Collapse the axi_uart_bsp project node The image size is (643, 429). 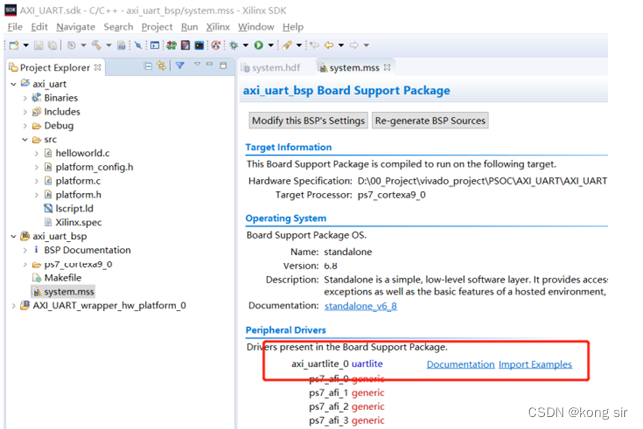(14, 236)
